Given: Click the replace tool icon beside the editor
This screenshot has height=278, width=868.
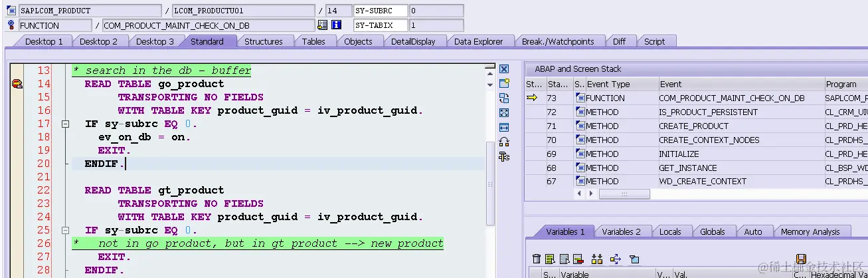Looking at the screenshot, I should (504, 98).
